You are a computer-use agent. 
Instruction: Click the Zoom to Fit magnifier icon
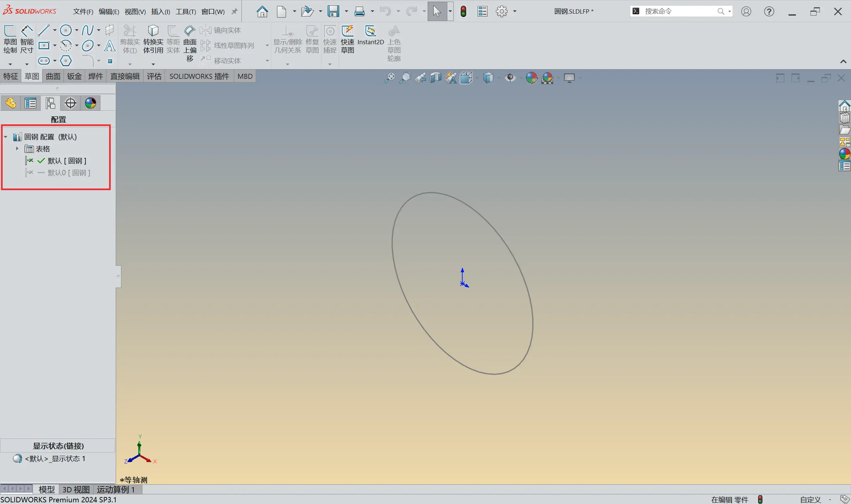[x=390, y=78]
